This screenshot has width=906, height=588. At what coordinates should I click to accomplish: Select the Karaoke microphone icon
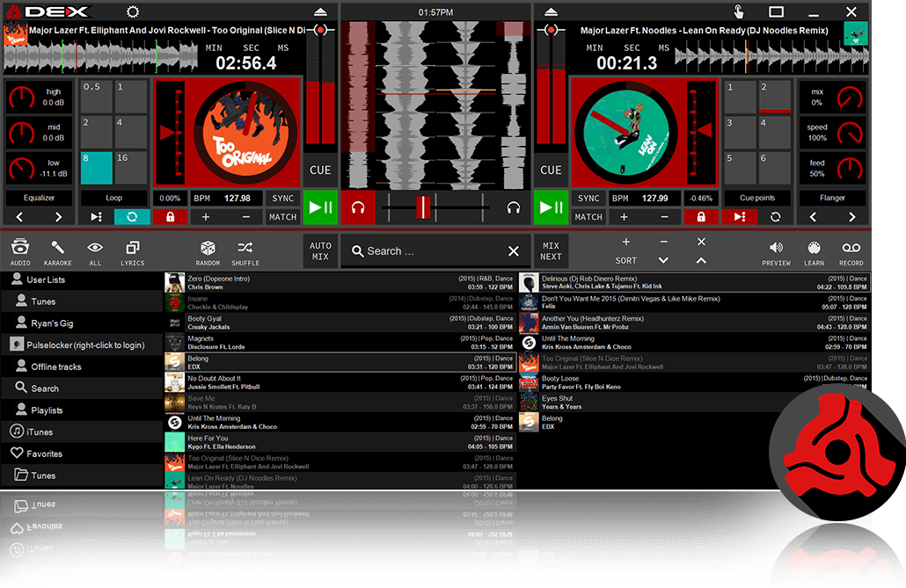57,249
